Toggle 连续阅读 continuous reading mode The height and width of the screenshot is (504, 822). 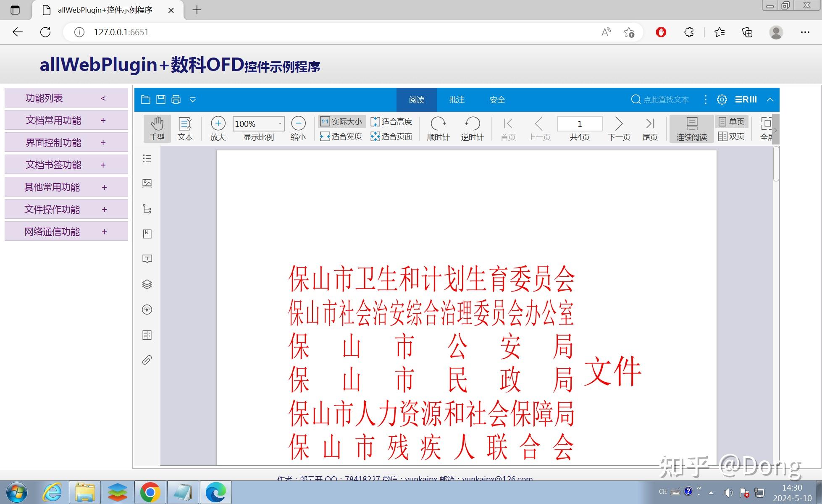tap(691, 128)
